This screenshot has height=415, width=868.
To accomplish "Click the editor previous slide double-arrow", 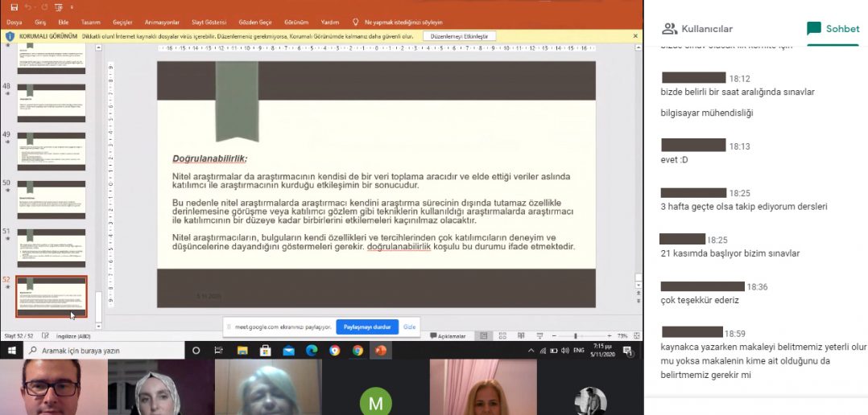I will [x=639, y=293].
